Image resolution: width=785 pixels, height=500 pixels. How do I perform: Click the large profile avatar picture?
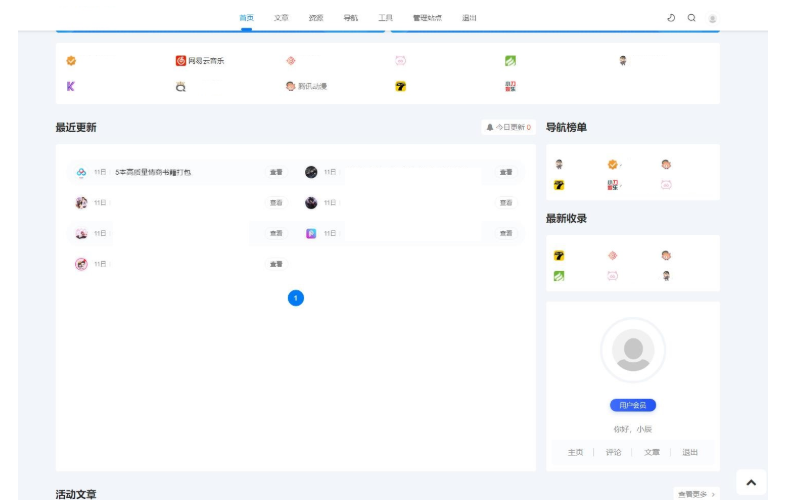[x=632, y=350]
